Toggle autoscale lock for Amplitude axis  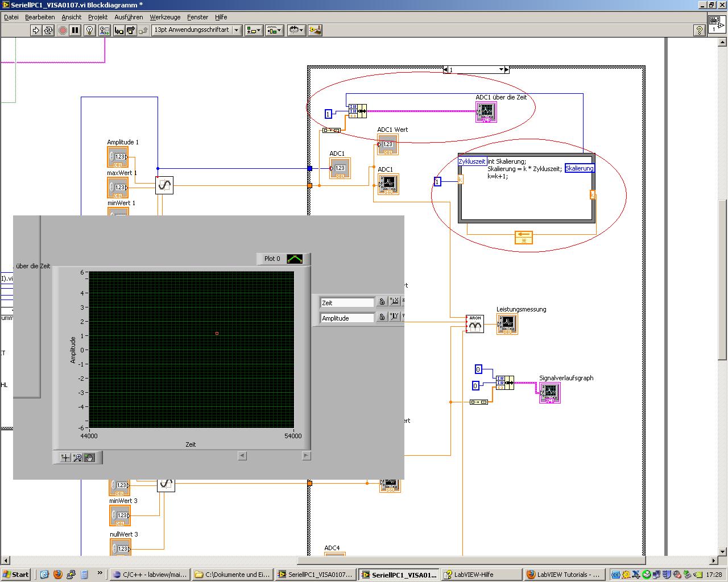(x=382, y=317)
